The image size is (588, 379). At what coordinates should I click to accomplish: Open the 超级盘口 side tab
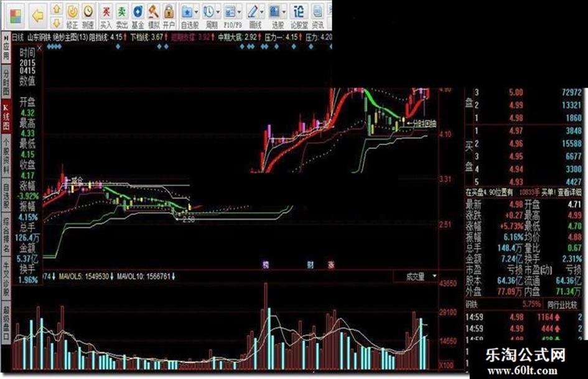click(6, 324)
